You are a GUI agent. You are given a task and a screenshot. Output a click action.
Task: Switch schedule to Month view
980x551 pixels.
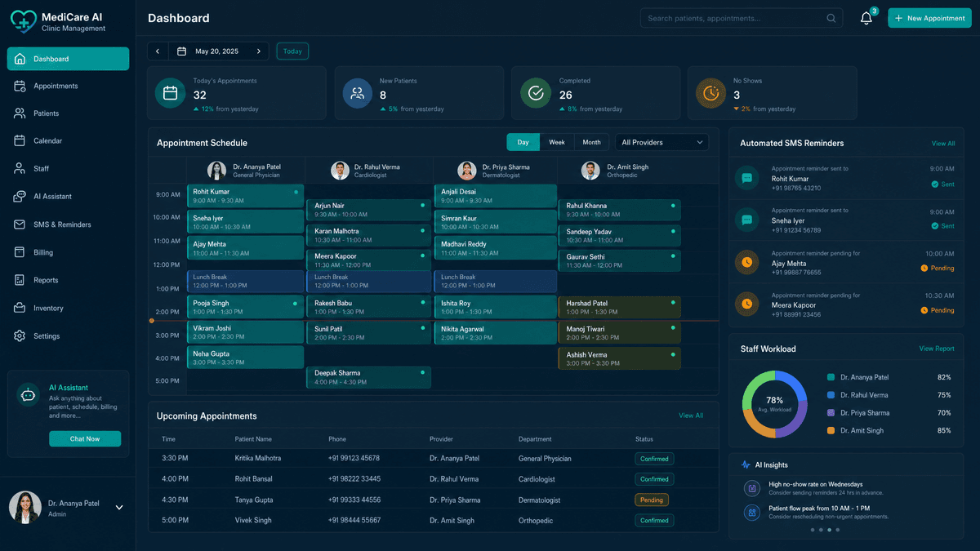[x=592, y=142]
